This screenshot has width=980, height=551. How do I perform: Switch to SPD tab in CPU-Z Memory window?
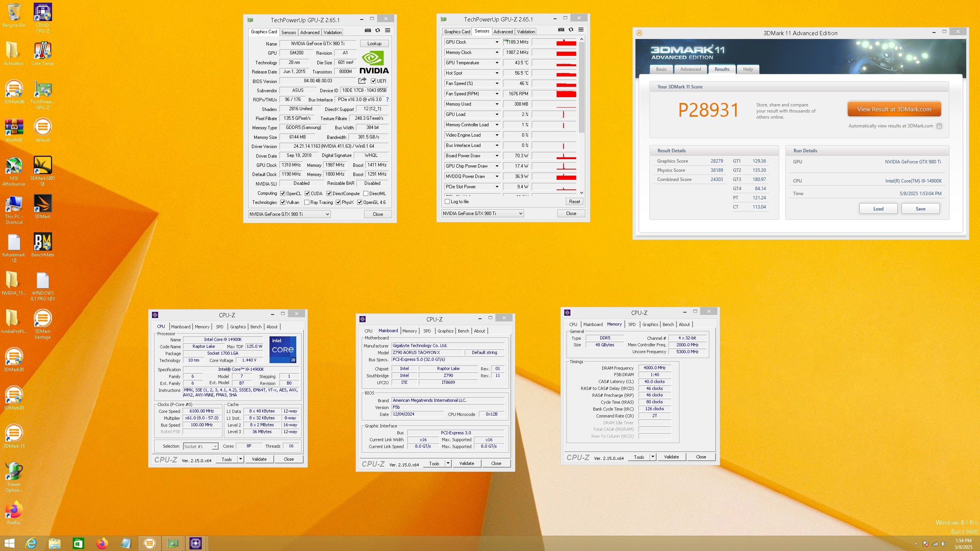pyautogui.click(x=632, y=324)
